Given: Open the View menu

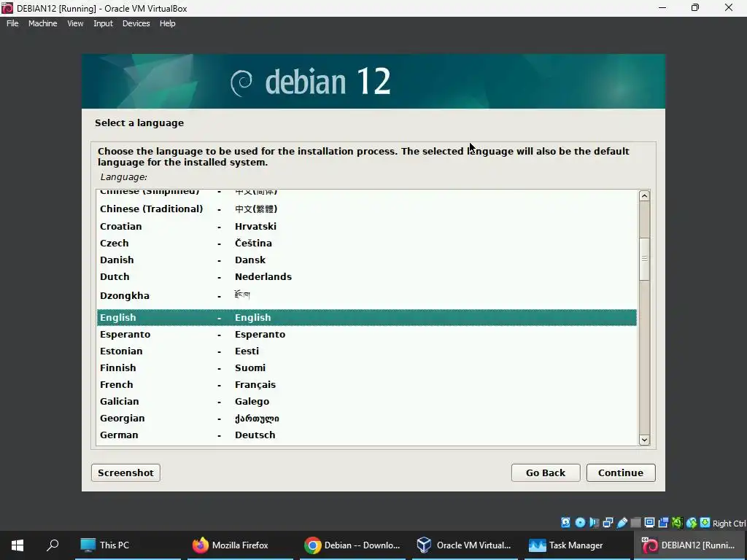Looking at the screenshot, I should pos(75,23).
